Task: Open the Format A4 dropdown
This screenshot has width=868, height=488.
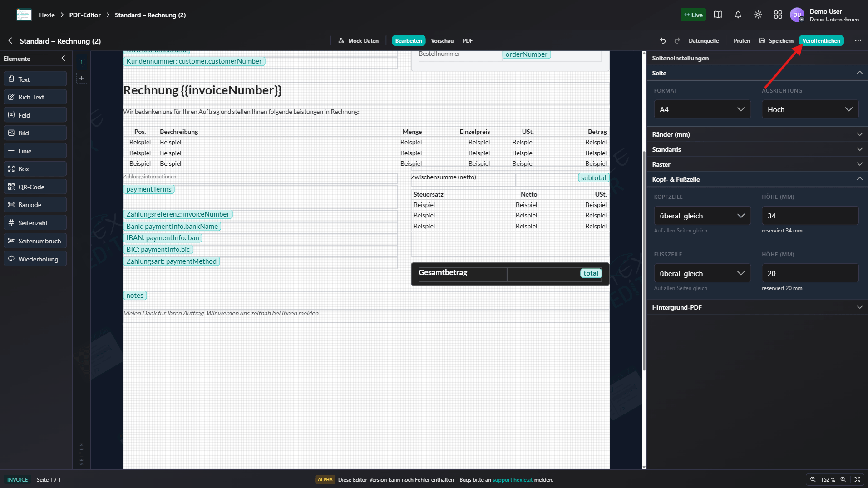Action: [x=702, y=109]
